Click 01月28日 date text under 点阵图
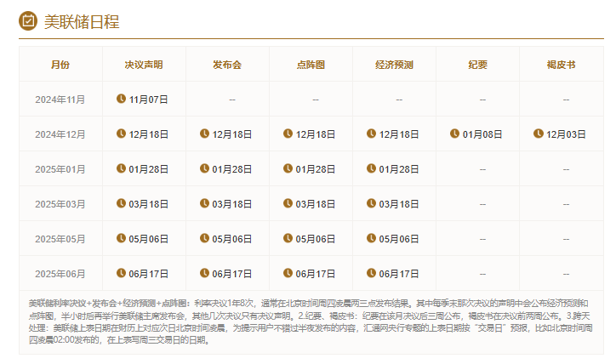 (x=316, y=169)
